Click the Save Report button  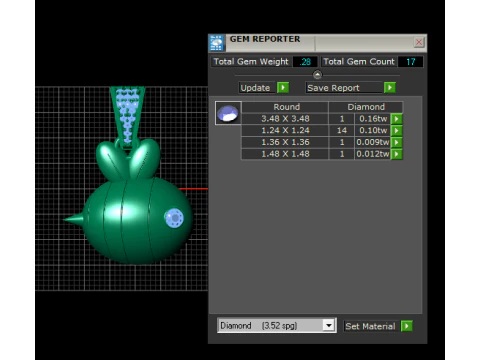point(344,88)
